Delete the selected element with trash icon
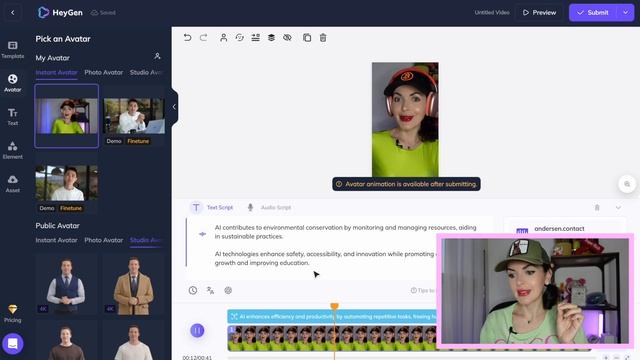 click(x=323, y=38)
